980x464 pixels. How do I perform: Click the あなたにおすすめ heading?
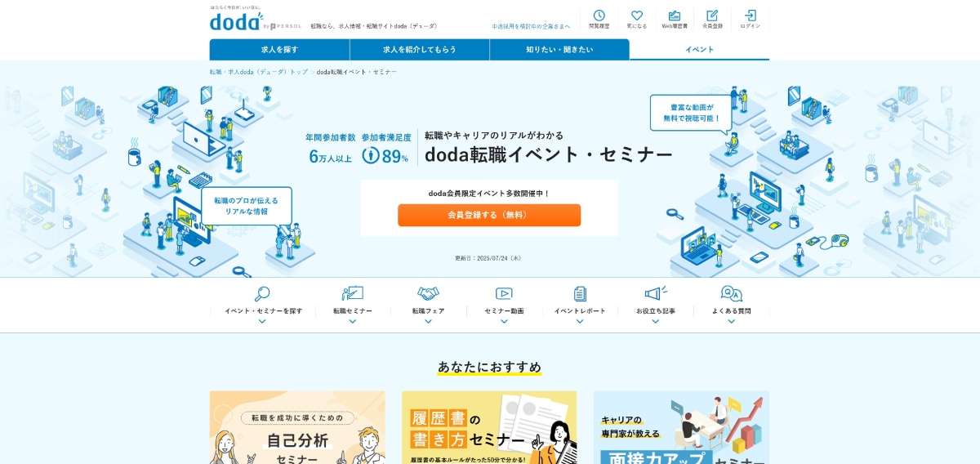[x=489, y=367]
